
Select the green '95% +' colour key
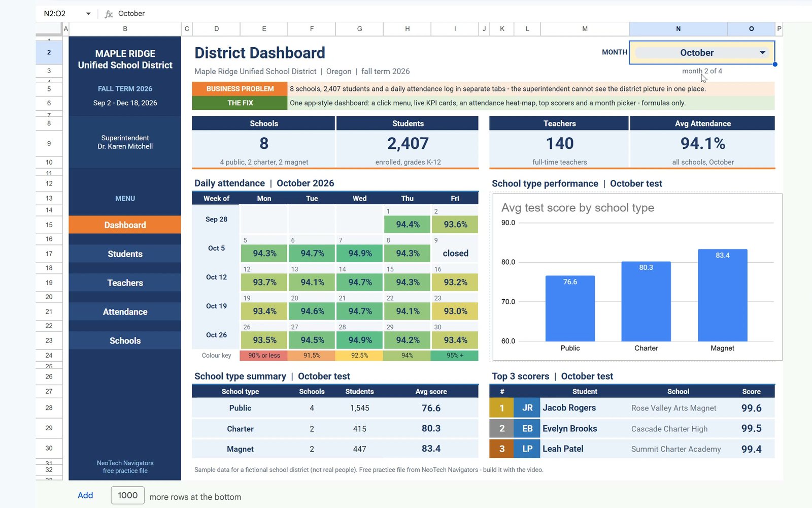coord(455,356)
